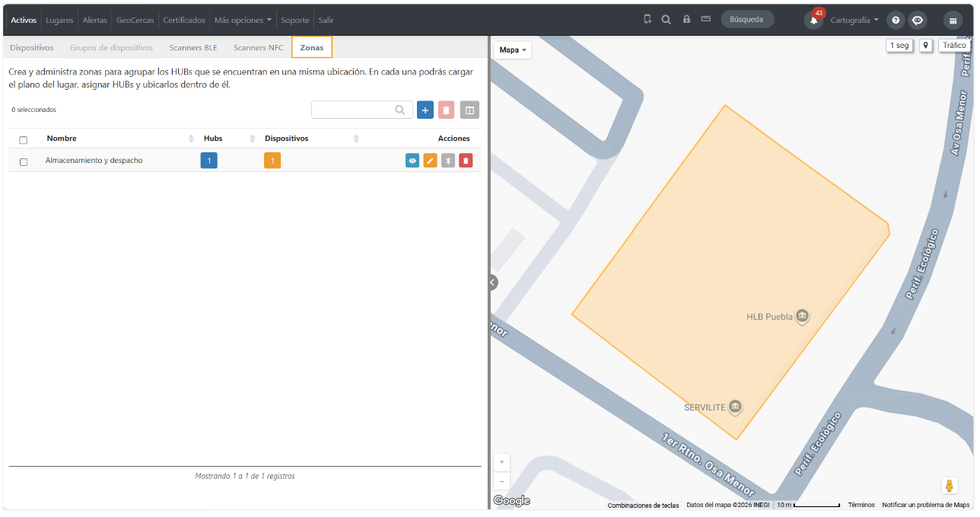
Task: Zoom in the map with plus button
Action: [502, 462]
